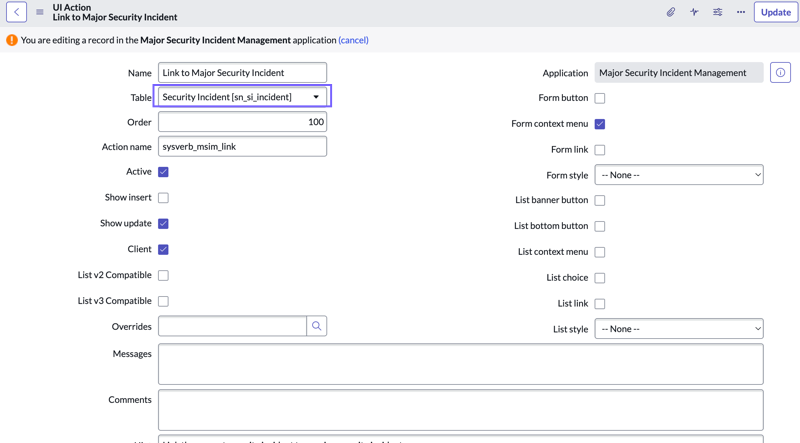
Task: Click the orange warning alert icon
Action: point(12,40)
